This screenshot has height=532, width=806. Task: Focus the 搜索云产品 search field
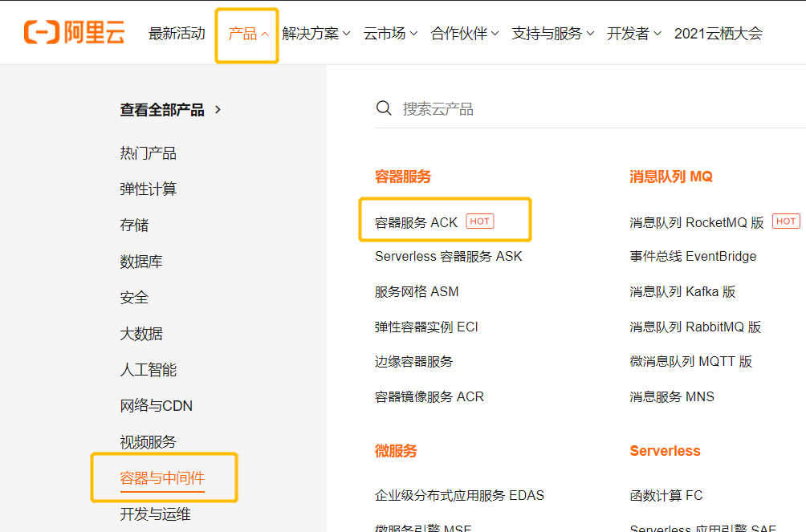(x=590, y=108)
